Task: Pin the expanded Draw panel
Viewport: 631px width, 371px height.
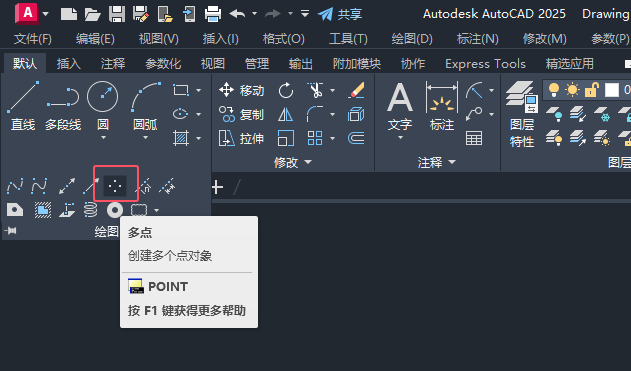Action: (x=11, y=231)
